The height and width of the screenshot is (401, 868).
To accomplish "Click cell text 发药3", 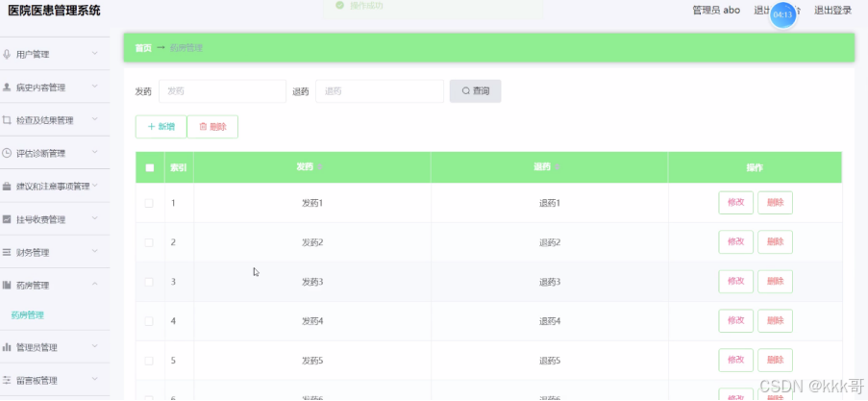I will point(312,282).
